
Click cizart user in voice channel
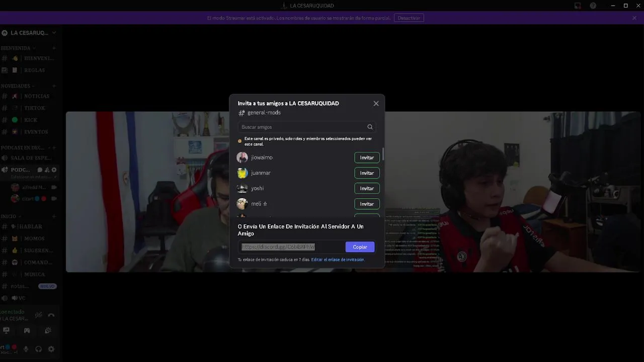click(x=34, y=199)
